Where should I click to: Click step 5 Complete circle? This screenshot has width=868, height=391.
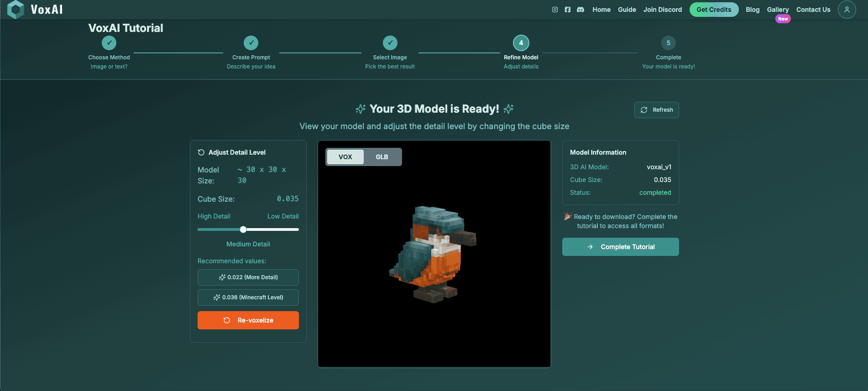coord(669,43)
